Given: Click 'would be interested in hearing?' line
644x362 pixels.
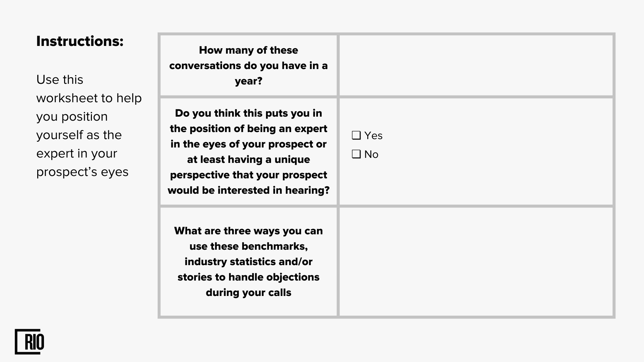Looking at the screenshot, I should coord(249,190).
